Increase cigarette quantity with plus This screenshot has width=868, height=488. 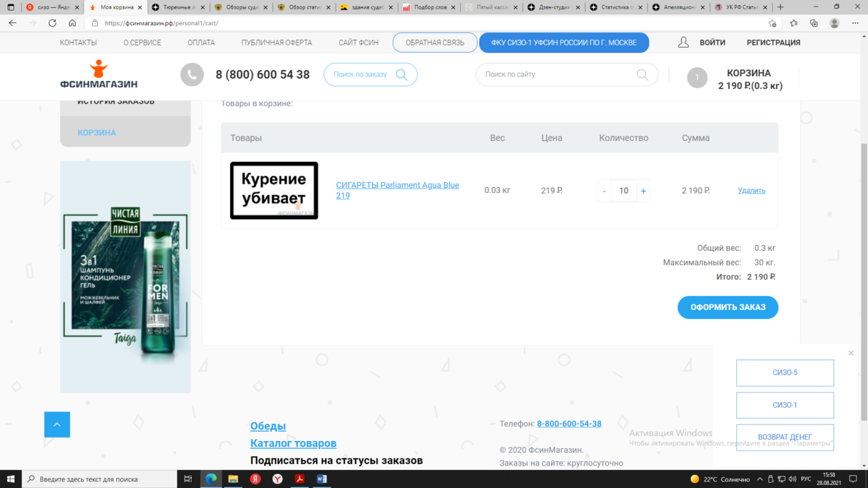(643, 191)
